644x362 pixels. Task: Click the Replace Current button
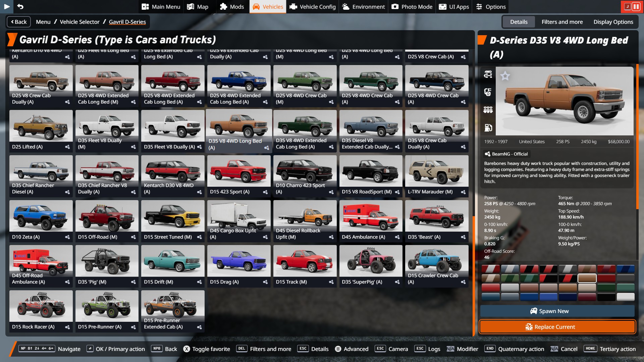click(x=557, y=327)
